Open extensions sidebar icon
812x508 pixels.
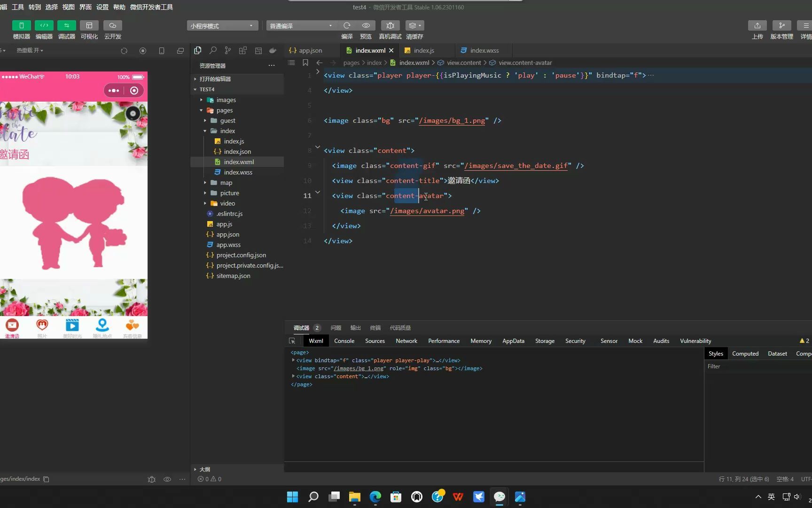tap(243, 50)
